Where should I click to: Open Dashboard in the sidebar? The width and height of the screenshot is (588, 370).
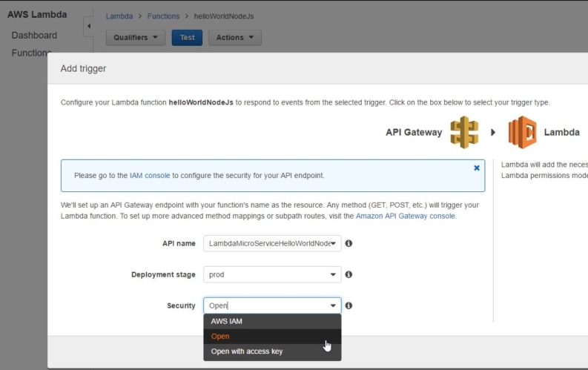[34, 36]
